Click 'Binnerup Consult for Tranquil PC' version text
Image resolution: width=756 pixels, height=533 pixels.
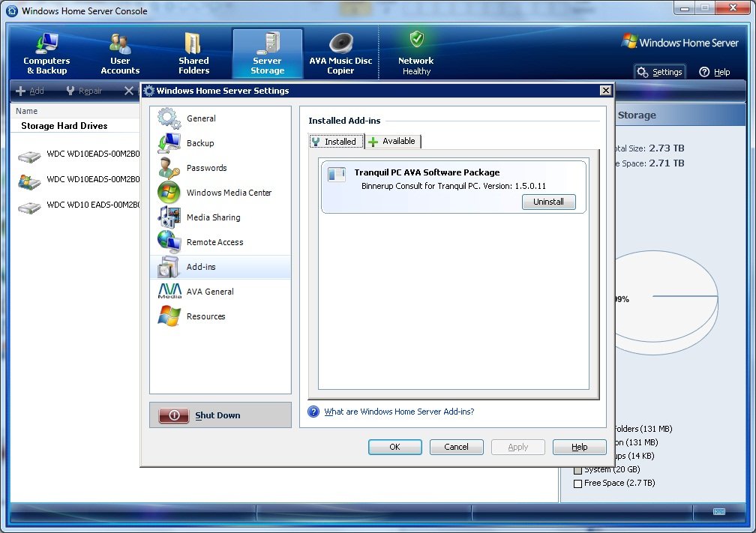[x=454, y=186]
